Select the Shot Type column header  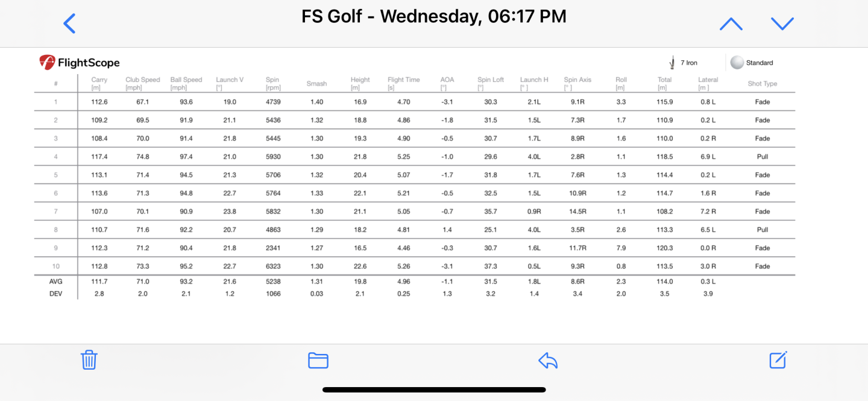coord(763,83)
